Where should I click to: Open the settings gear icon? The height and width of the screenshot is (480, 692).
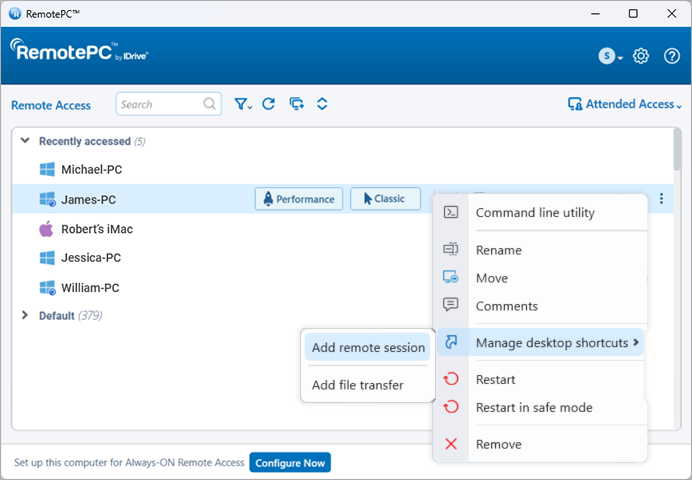[642, 56]
